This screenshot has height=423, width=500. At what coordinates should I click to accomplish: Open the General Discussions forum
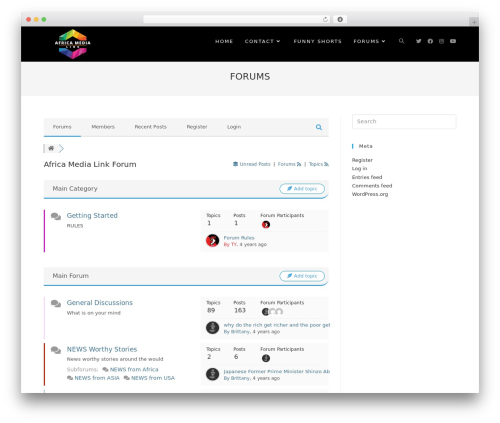click(100, 303)
